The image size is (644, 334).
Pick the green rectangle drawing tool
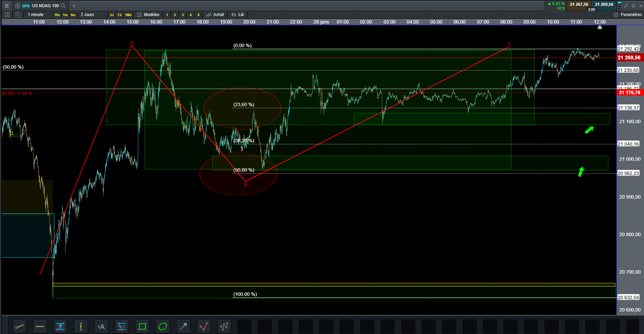point(142,326)
